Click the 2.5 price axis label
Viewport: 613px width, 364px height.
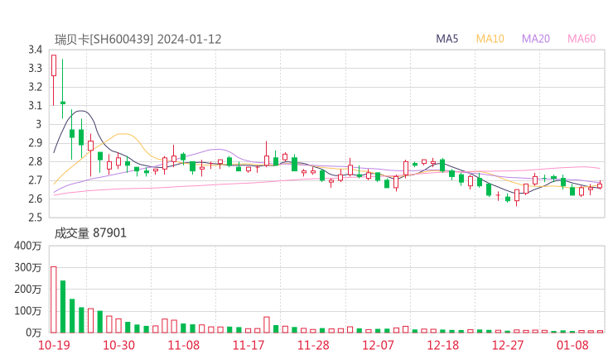pyautogui.click(x=35, y=218)
